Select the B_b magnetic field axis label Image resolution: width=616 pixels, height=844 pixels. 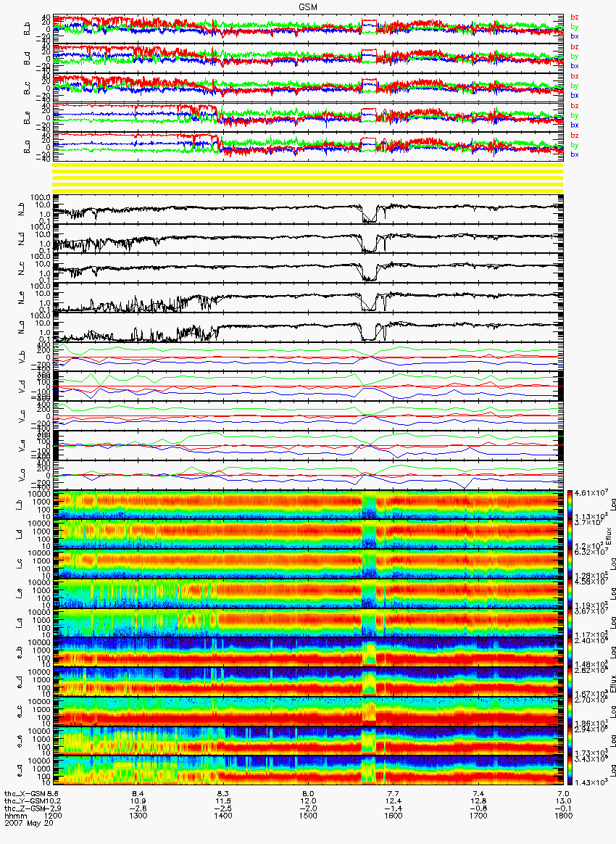(26, 29)
